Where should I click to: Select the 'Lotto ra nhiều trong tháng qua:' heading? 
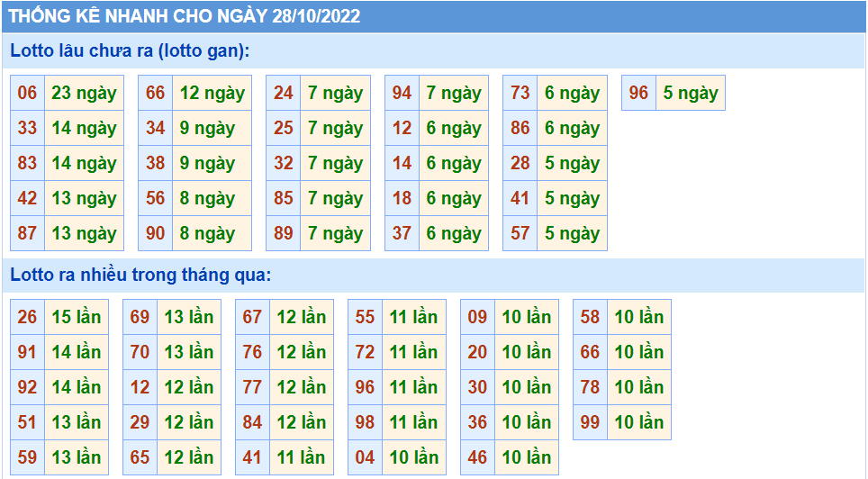tap(141, 275)
